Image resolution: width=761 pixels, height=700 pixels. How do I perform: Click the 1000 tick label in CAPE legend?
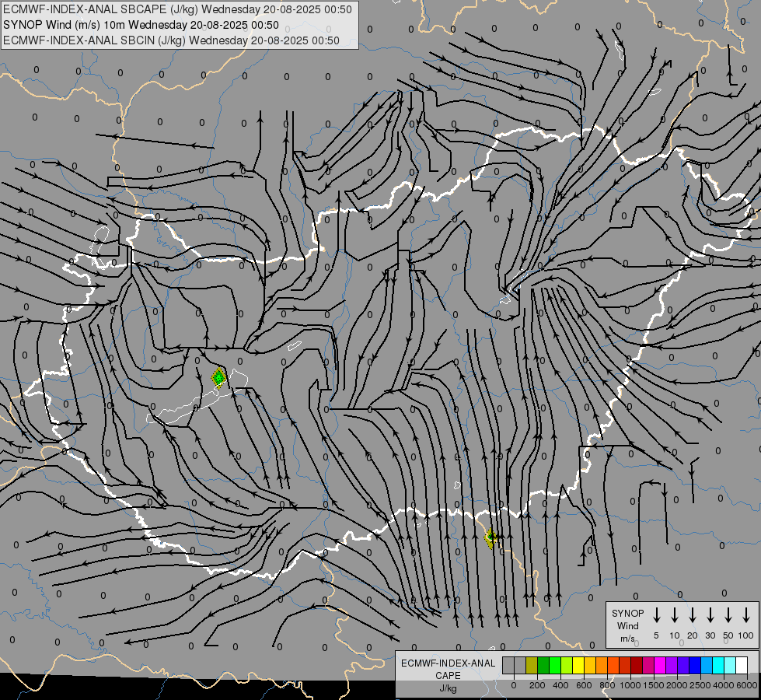[x=630, y=685]
